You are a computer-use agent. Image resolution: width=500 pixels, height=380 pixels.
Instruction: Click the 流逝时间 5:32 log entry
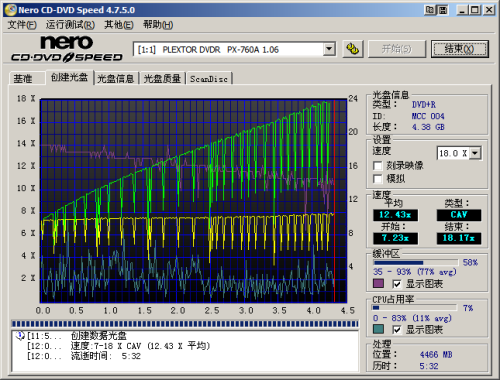tap(106, 356)
